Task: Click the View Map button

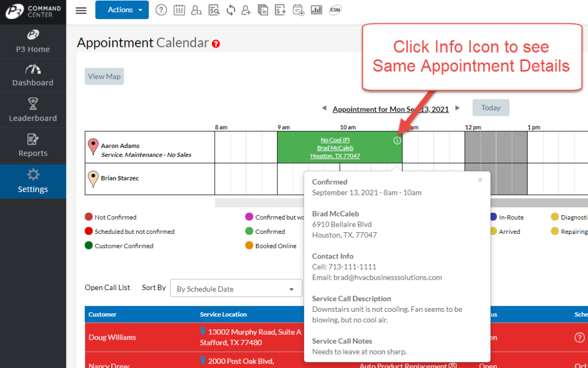Action: (x=104, y=76)
